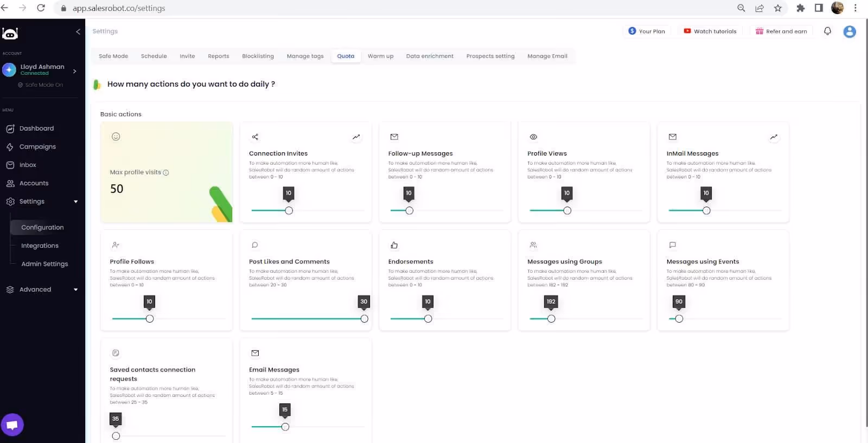Click the Your Plan button
This screenshot has height=443, width=868.
(647, 31)
